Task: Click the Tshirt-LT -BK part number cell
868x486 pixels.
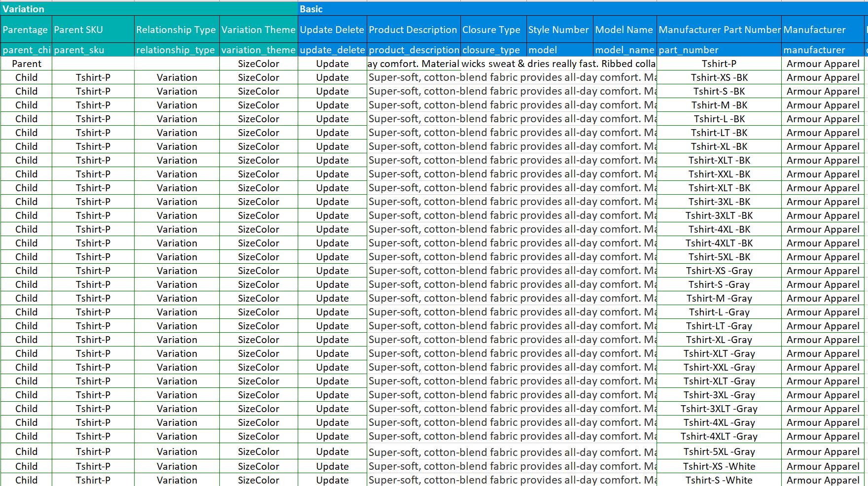Action: coord(719,133)
